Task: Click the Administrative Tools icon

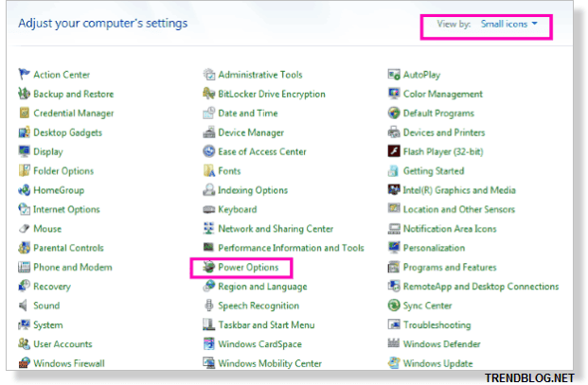Action: tap(209, 74)
